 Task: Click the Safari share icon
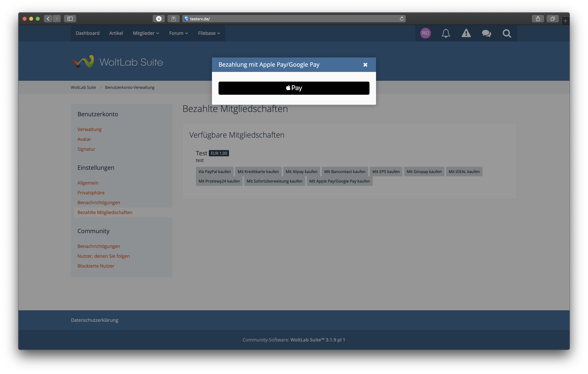click(x=538, y=19)
